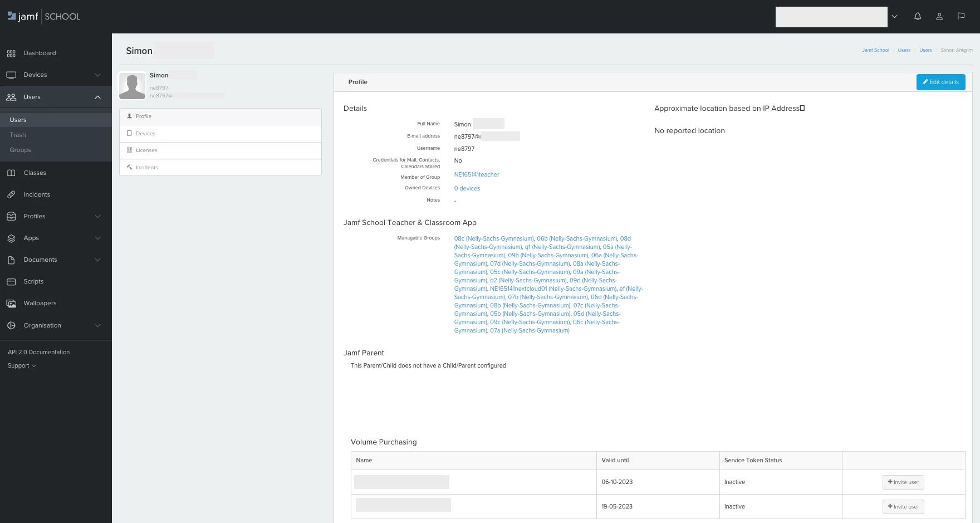Invite user for token valid until 19-05-2023
Screen dimensions: 980x523
(903, 507)
